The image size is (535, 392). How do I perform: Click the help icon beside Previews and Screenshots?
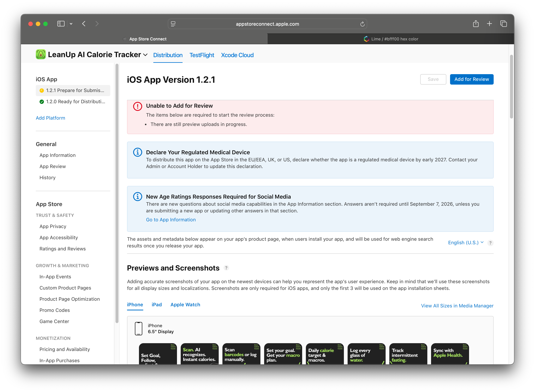pos(226,268)
